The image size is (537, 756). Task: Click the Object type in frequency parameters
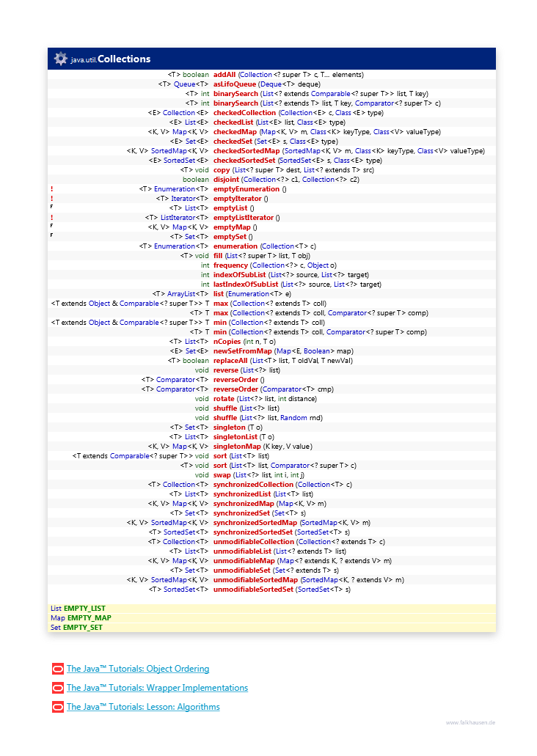click(x=318, y=265)
